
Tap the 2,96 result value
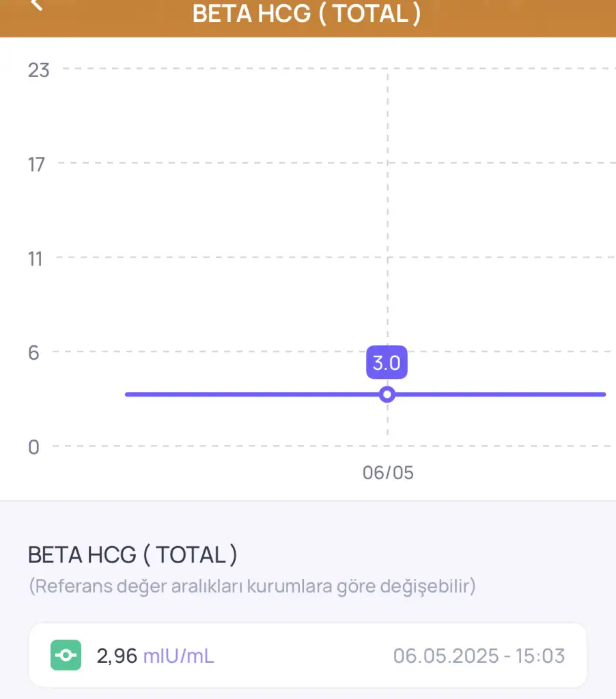[117, 656]
